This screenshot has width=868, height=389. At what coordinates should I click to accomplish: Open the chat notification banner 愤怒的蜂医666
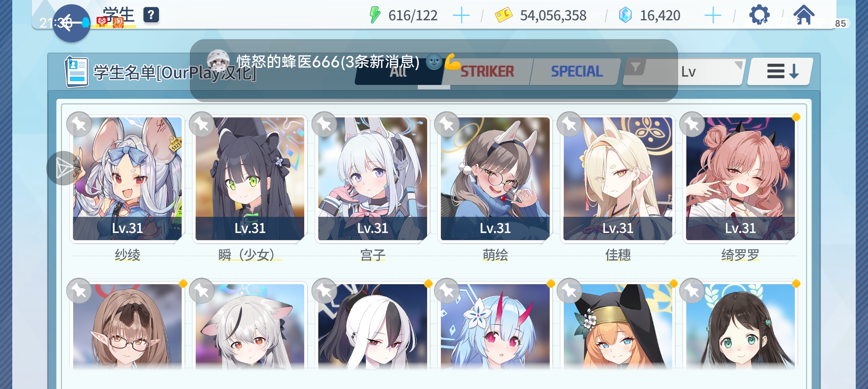click(x=434, y=70)
